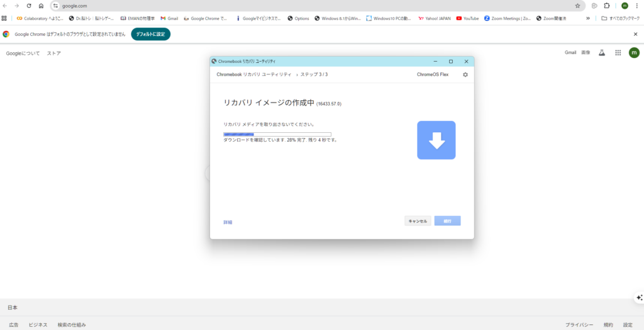
Task: Expand the hidden bookmarks overflow chevron
Action: tap(588, 18)
